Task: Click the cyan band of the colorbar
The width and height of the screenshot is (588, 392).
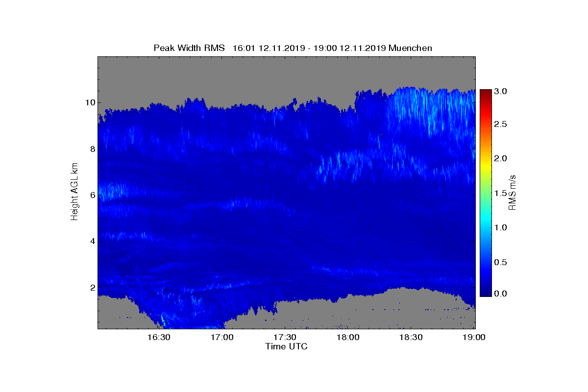Action: 486,220
